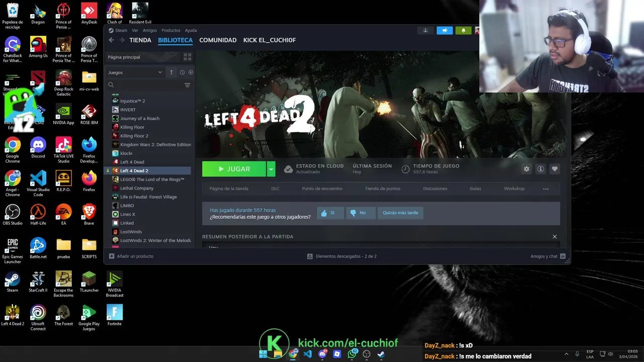This screenshot has height=362, width=644.
Task: Open the Productos menu
Action: pyautogui.click(x=171, y=30)
